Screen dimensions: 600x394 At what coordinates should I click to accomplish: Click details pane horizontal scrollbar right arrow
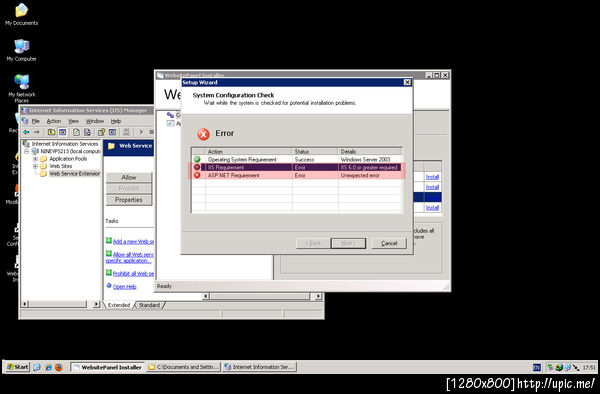318,296
